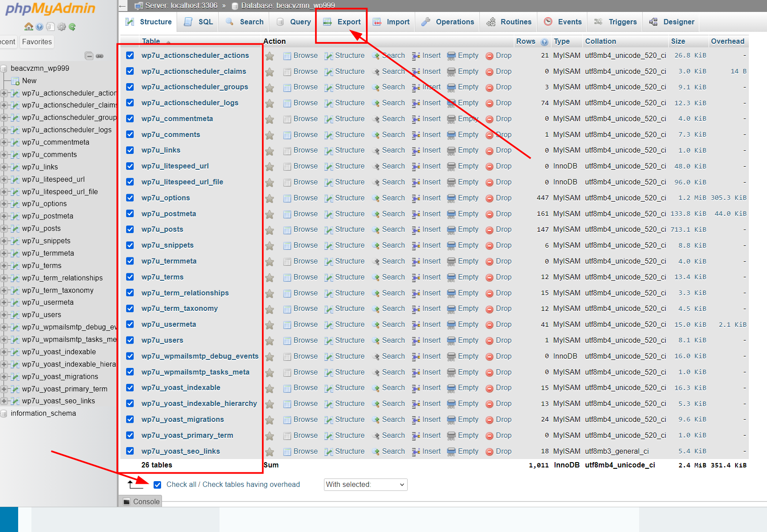Uncheck the wp7u_usermeta table checkbox
The width and height of the screenshot is (767, 532).
(130, 324)
